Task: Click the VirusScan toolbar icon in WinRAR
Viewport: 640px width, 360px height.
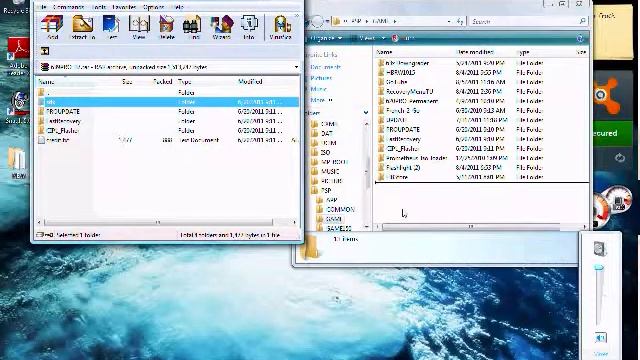Action: 280,27
